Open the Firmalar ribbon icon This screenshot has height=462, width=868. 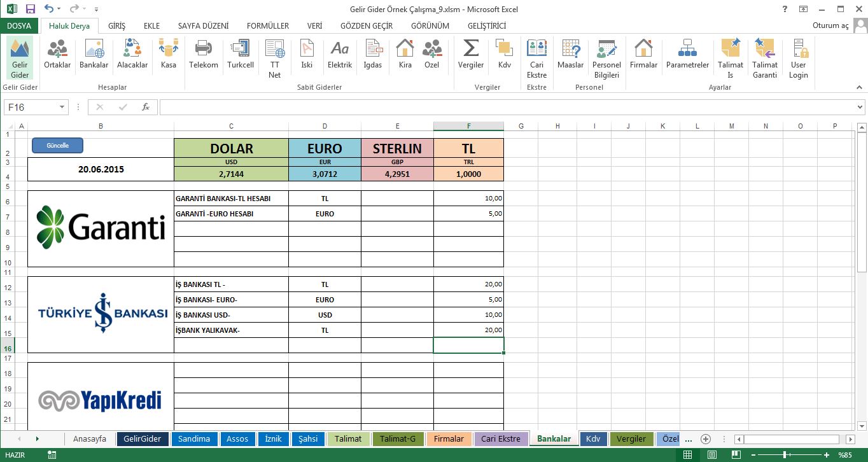coord(644,55)
